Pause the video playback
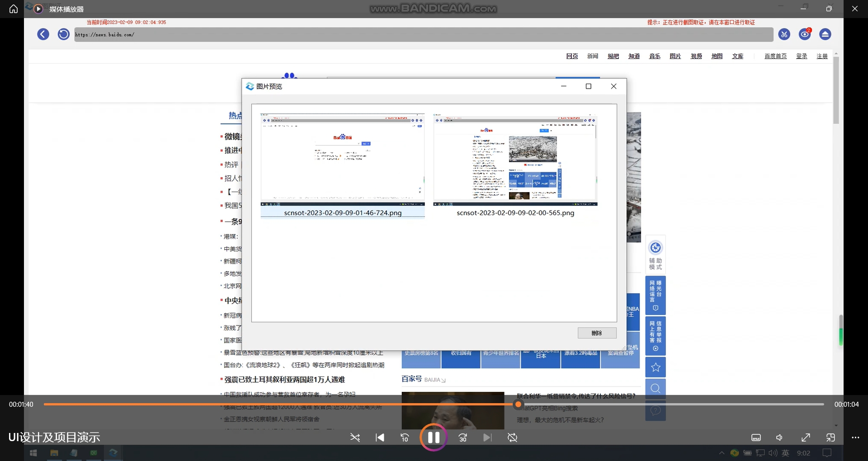 pos(434,437)
